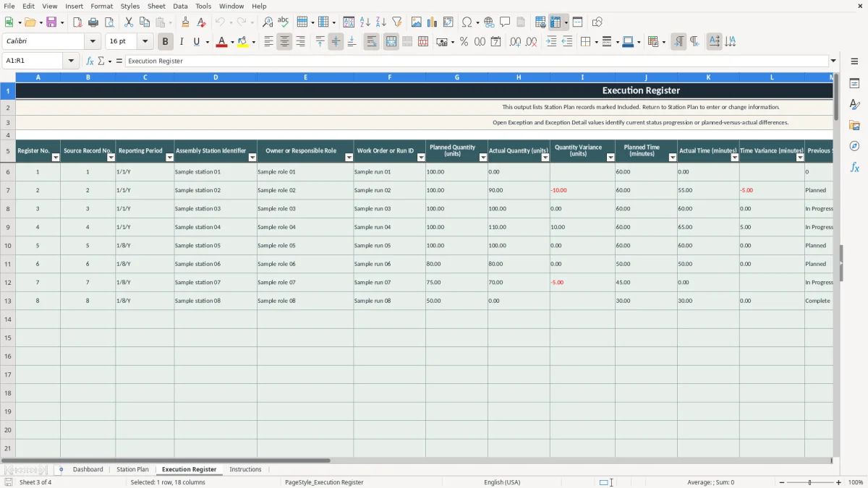Screen dimensions: 868x488
Task: Toggle Align Center horizontally
Action: click(284, 42)
